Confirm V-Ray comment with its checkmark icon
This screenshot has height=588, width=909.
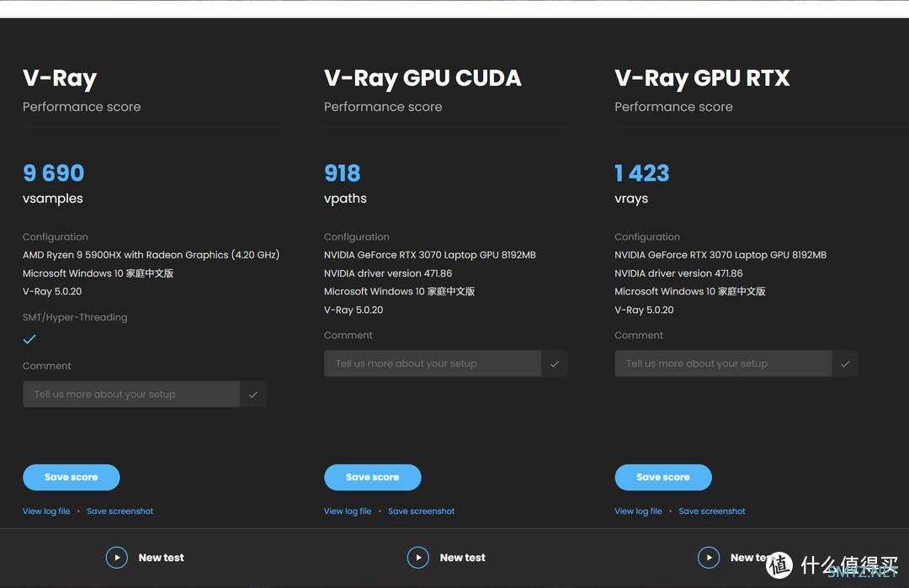coord(252,395)
